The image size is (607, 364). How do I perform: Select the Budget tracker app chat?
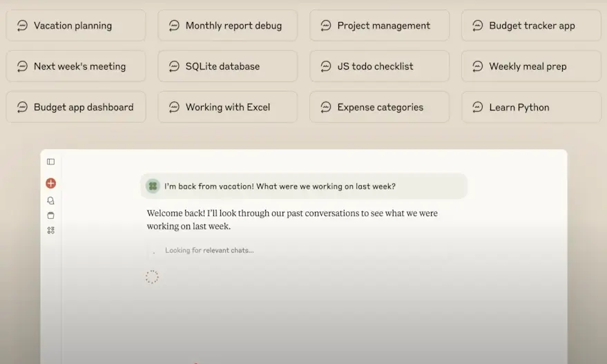tap(531, 26)
